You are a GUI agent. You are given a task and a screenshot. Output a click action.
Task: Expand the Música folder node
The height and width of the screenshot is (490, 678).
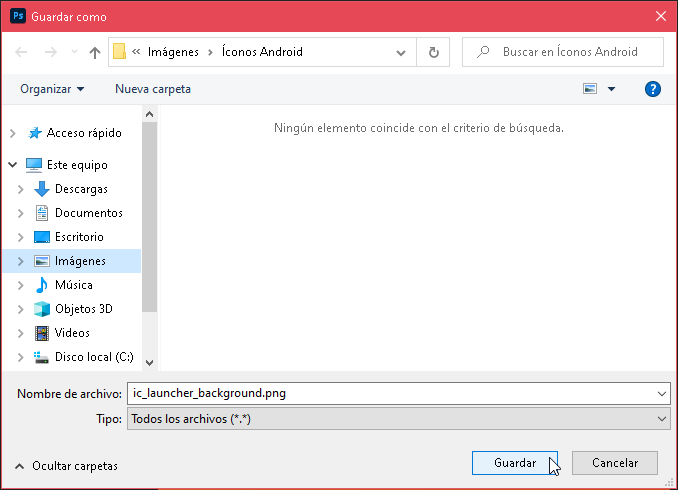[x=20, y=285]
